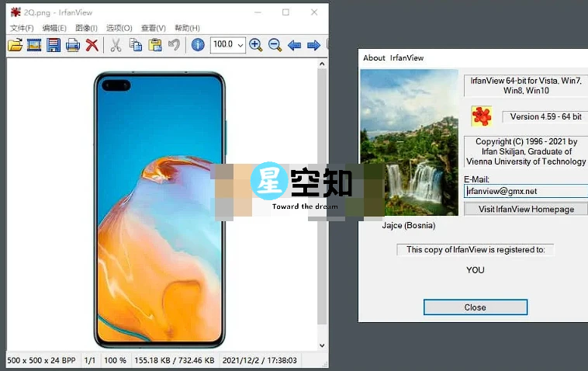The image size is (588, 371).
Task: Click 'Jajce (Bosnia)' caption text
Action: click(x=409, y=225)
